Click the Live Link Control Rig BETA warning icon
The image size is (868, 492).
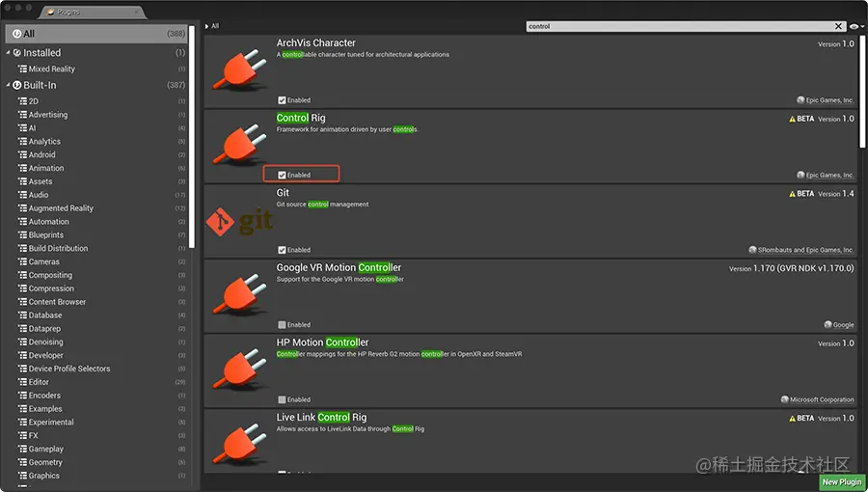(x=792, y=419)
